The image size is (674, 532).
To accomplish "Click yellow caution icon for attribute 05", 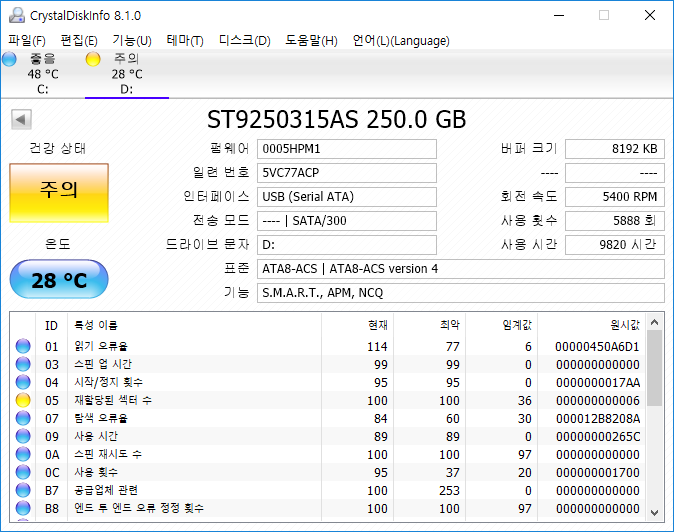I will click(23, 400).
